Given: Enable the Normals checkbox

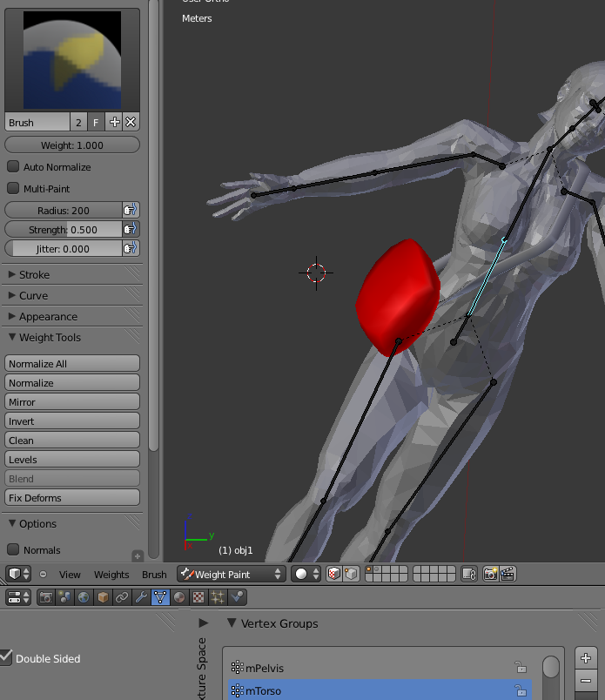Looking at the screenshot, I should click(13, 549).
